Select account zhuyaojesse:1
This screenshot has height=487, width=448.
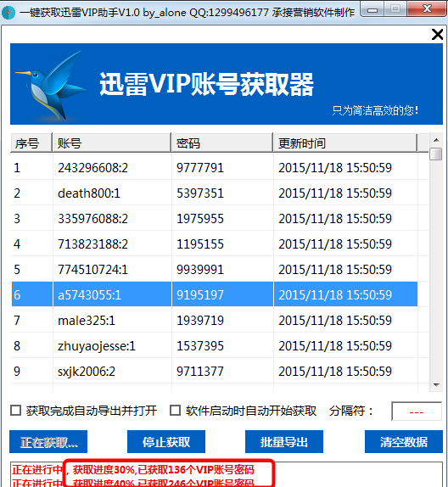pos(97,346)
